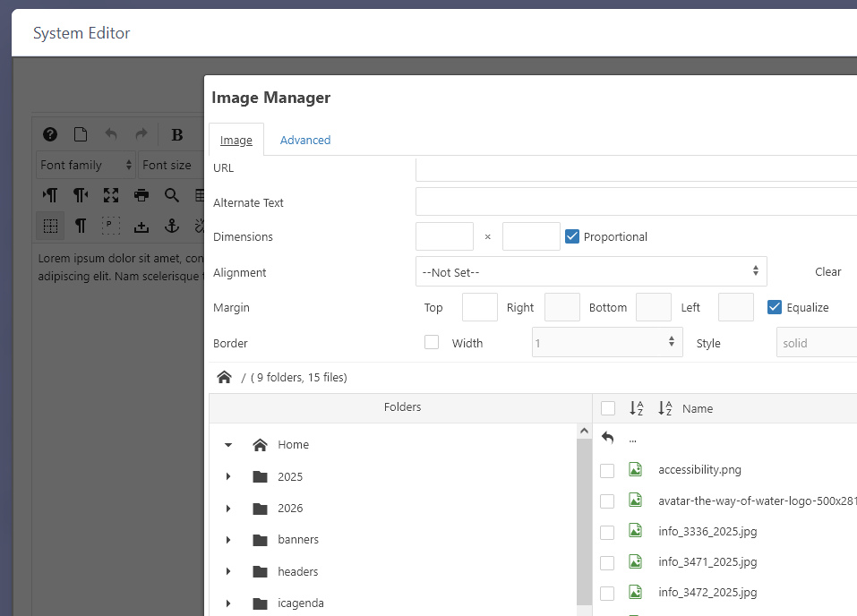Collapse the Home node in folder tree
The image size is (857, 616).
(228, 445)
